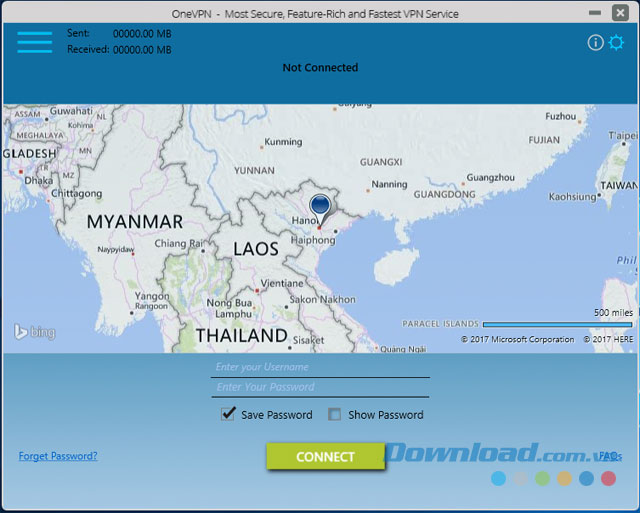This screenshot has width=640, height=513.
Task: Select the dark blue color dot
Action: click(x=587, y=478)
